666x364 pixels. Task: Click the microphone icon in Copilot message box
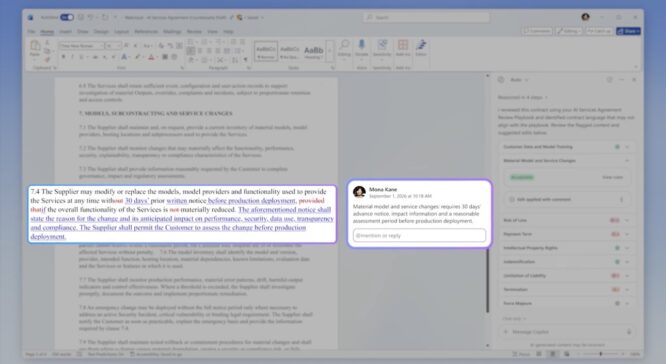pyautogui.click(x=629, y=332)
